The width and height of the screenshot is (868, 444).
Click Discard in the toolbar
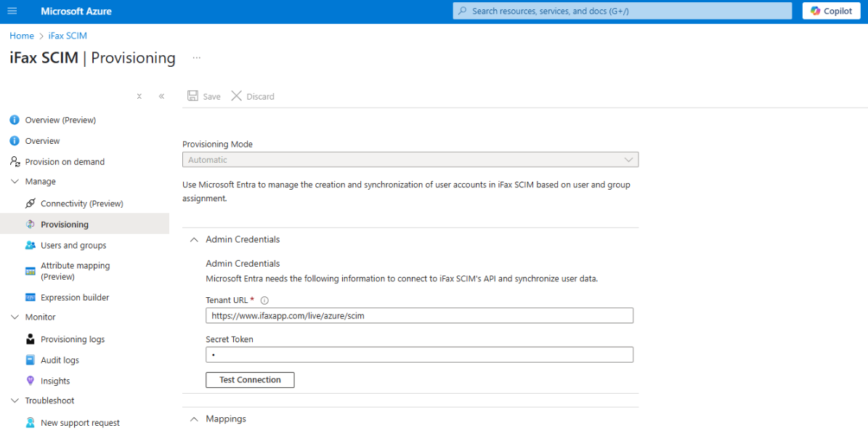(x=253, y=97)
